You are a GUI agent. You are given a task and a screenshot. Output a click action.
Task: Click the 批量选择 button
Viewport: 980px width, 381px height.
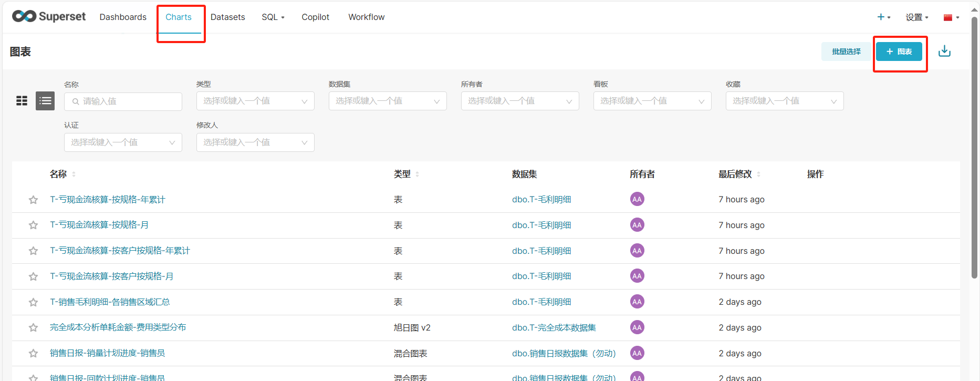(846, 52)
